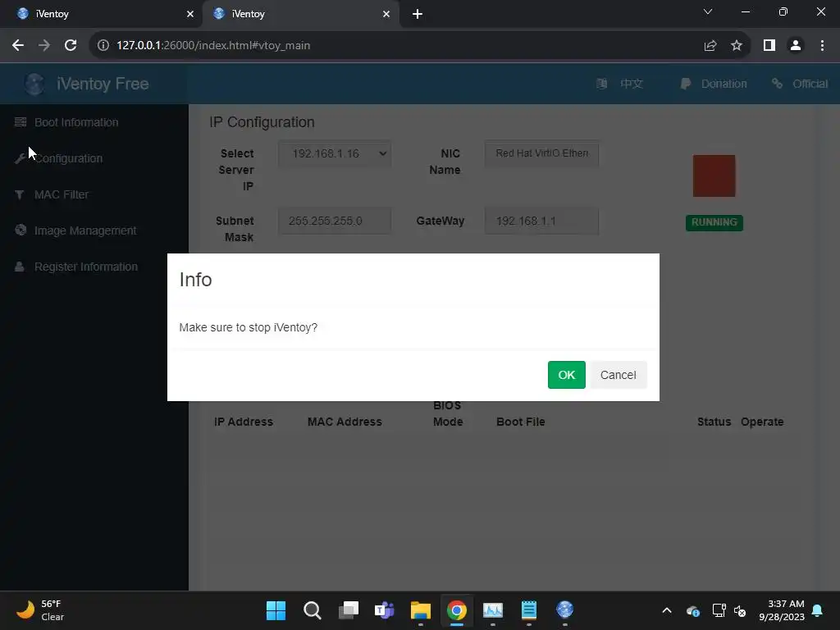Open the Windows Start menu
This screenshot has height=630, width=840.
pos(276,610)
